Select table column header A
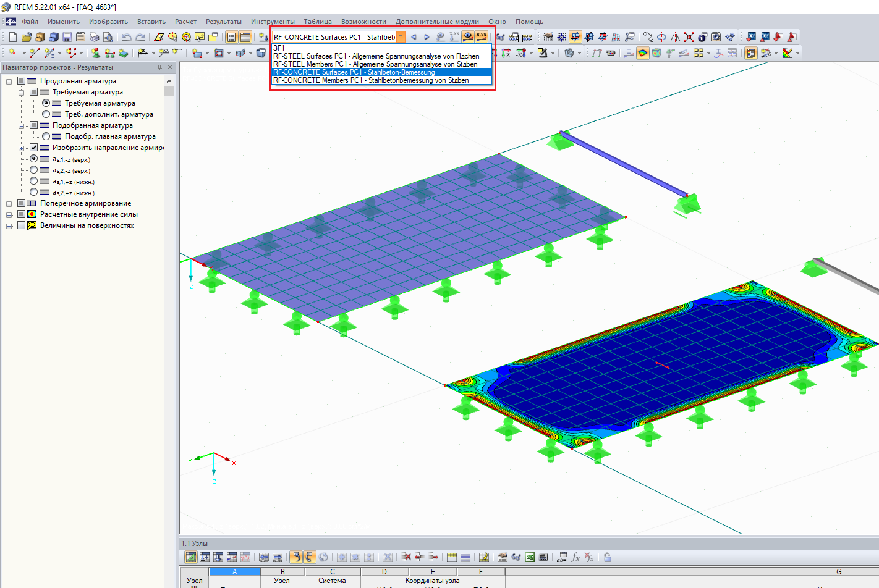879x588 pixels. click(x=234, y=572)
